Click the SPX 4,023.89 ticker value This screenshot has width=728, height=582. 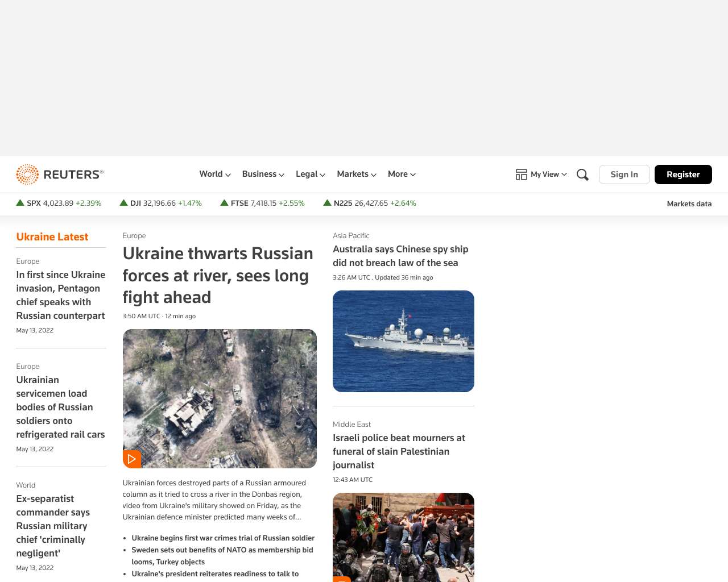[x=58, y=203]
